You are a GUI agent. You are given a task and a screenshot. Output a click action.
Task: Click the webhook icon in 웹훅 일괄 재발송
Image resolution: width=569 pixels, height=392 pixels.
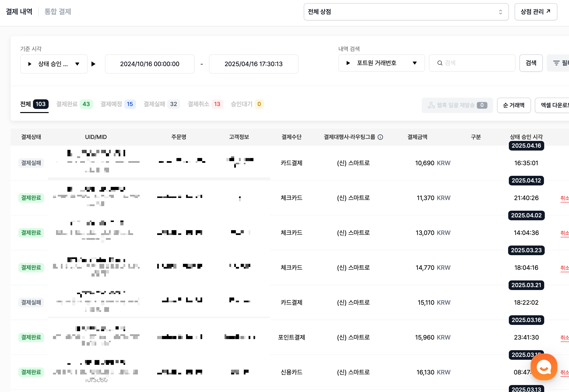pos(431,105)
